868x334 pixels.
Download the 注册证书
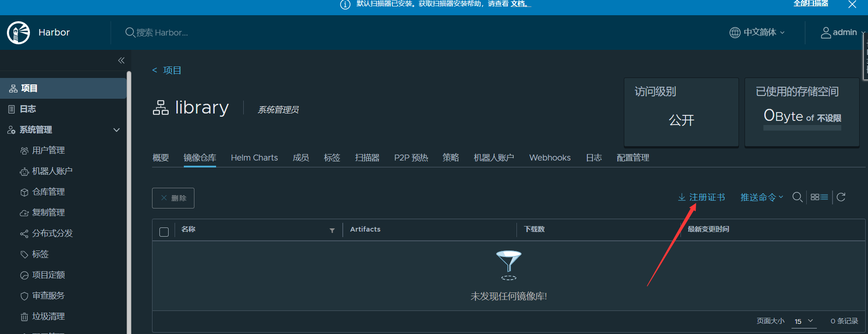(702, 197)
